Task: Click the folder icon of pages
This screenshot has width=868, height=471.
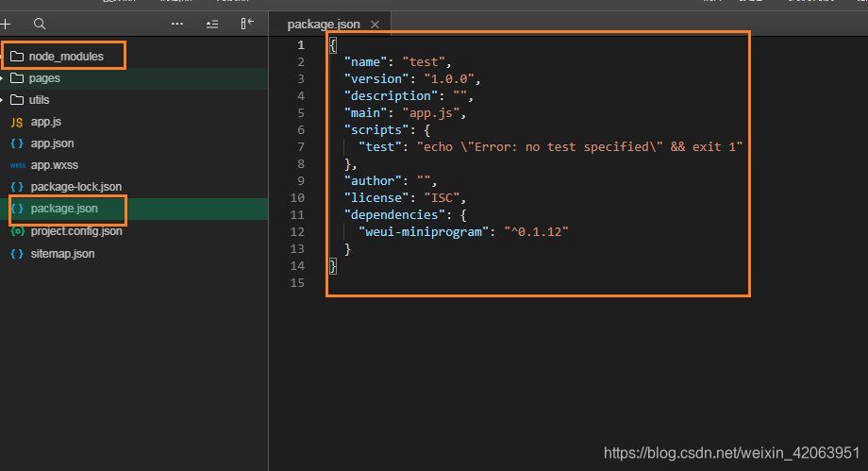Action: 17,78
